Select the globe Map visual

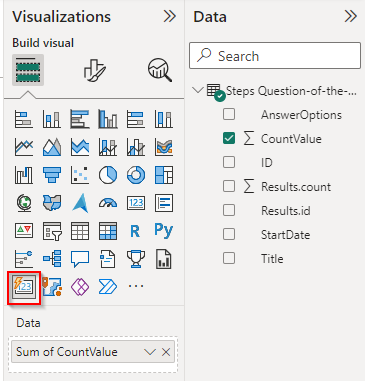pyautogui.click(x=24, y=203)
